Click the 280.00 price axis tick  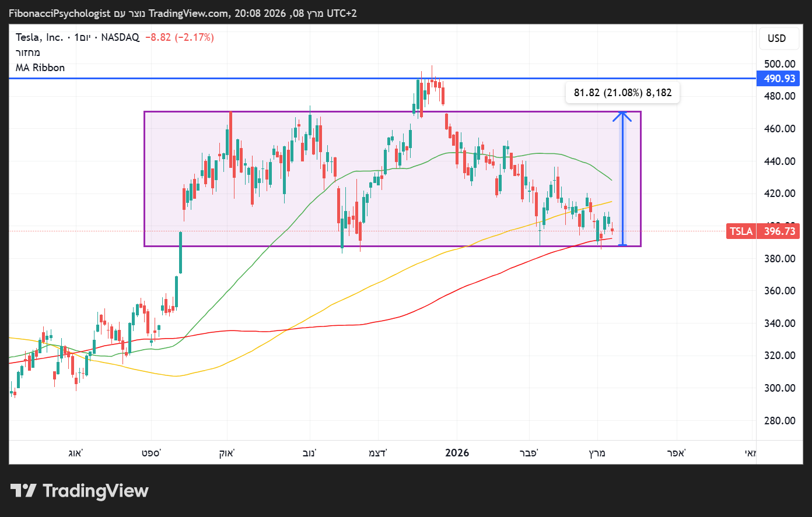point(780,420)
